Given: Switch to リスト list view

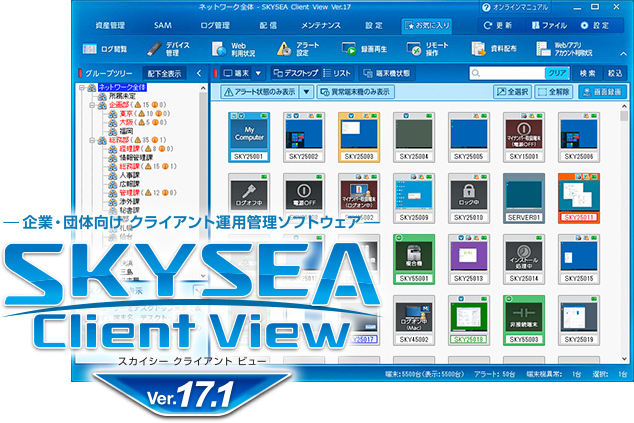Looking at the screenshot, I should pyautogui.click(x=340, y=73).
